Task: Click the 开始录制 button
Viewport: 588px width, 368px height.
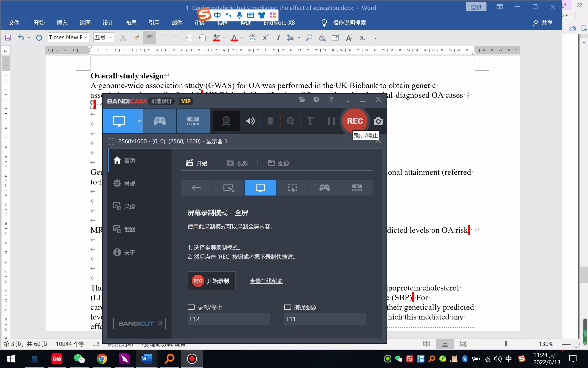Action: click(x=211, y=281)
